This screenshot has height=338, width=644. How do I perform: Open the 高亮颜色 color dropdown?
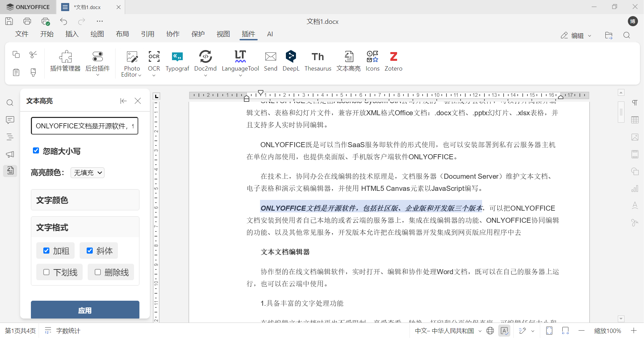87,172
